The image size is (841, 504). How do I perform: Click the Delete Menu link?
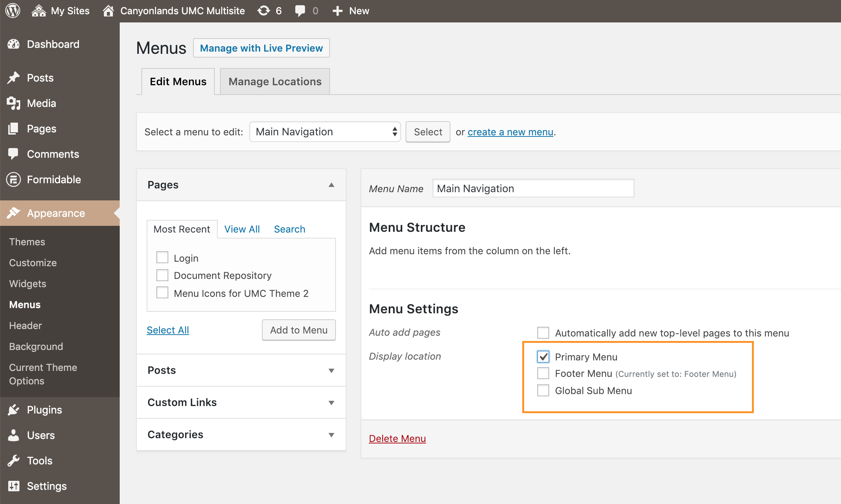(397, 439)
